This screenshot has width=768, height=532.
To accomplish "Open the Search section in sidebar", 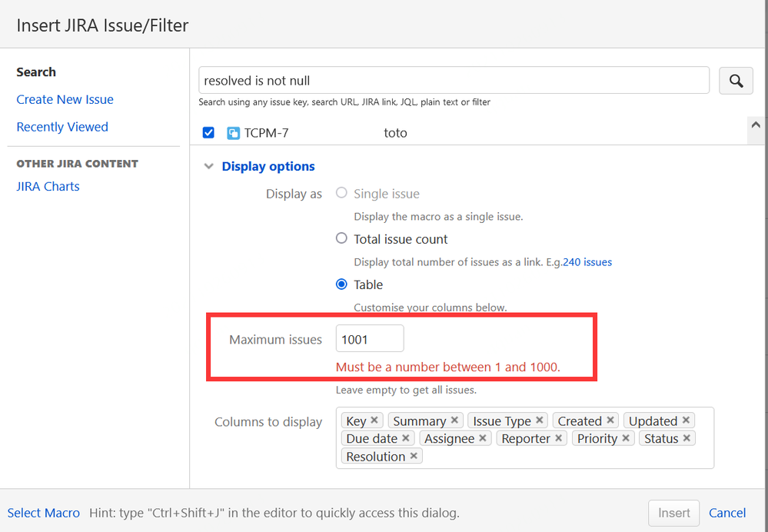I will 36,72.
